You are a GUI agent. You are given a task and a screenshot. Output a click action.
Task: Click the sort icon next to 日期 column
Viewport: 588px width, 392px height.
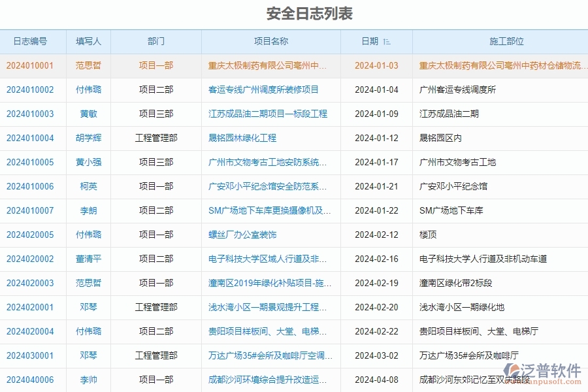[x=386, y=41]
